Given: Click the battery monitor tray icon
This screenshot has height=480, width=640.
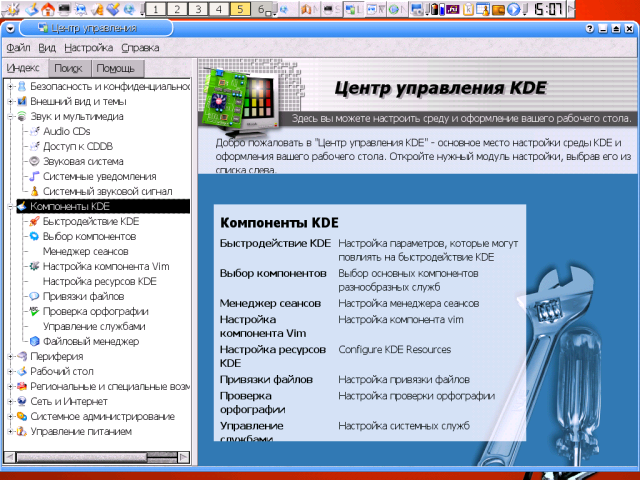Looking at the screenshot, I should tap(436, 9).
